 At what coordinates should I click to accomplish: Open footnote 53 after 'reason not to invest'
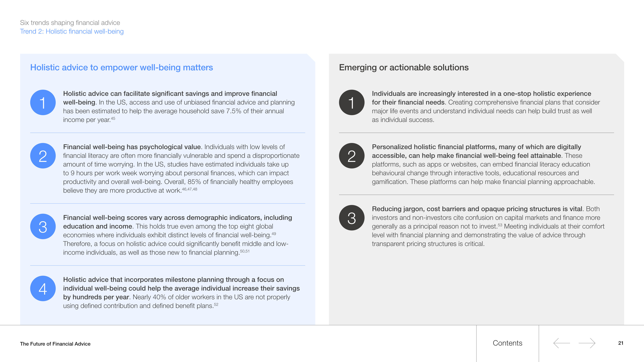pyautogui.click(x=500, y=225)
